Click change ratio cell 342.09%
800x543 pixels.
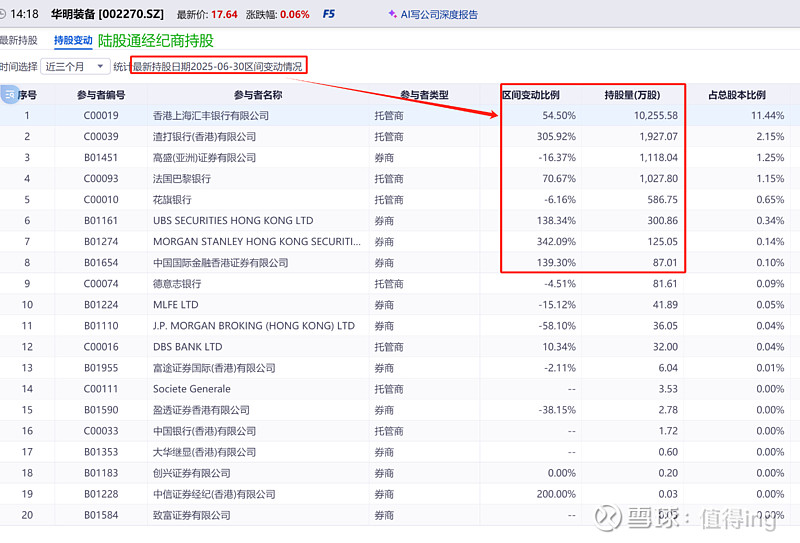coord(556,241)
